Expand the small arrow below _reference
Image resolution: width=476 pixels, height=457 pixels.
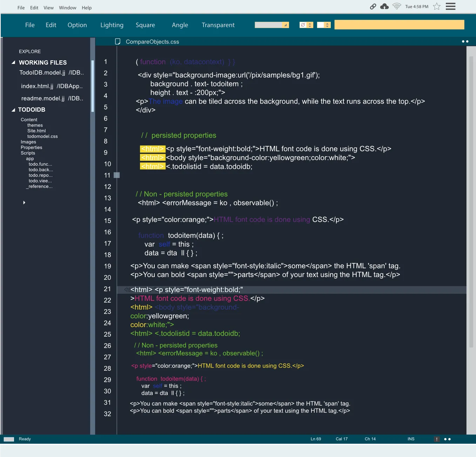(x=24, y=203)
